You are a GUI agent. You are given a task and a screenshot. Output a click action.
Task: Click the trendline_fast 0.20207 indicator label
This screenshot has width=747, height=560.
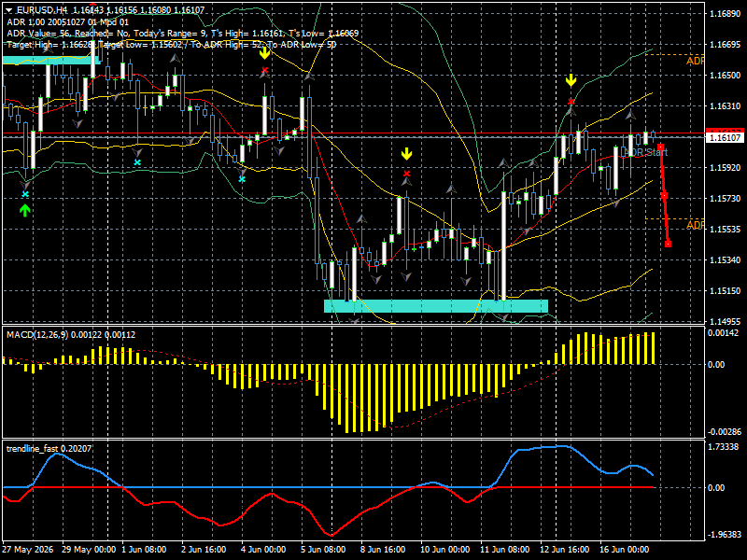coord(49,449)
